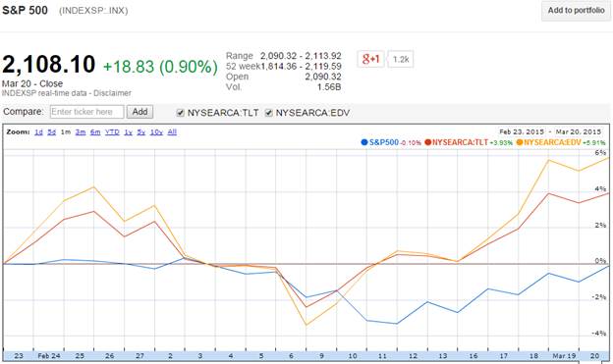Set chart zoom to 5d
This screenshot has height=364, width=613.
tap(52, 132)
